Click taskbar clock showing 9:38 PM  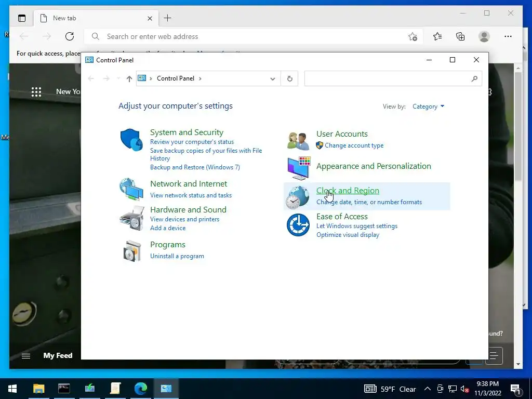pos(487,389)
